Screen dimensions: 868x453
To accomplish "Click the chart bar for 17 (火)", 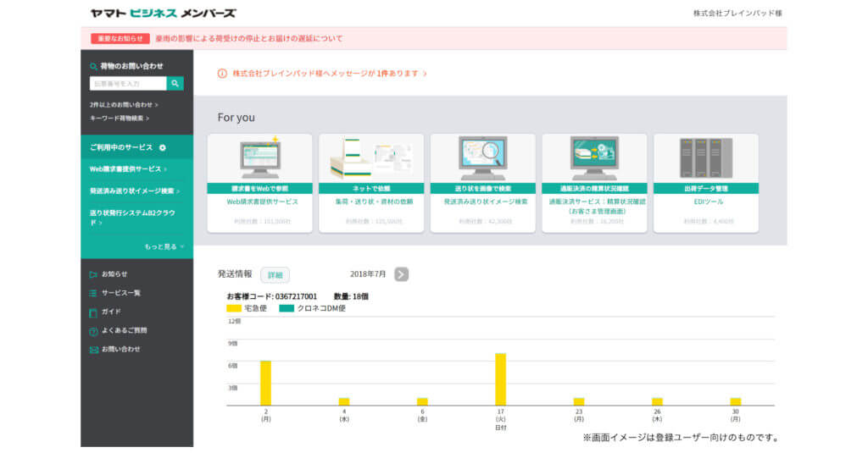I will [500, 379].
